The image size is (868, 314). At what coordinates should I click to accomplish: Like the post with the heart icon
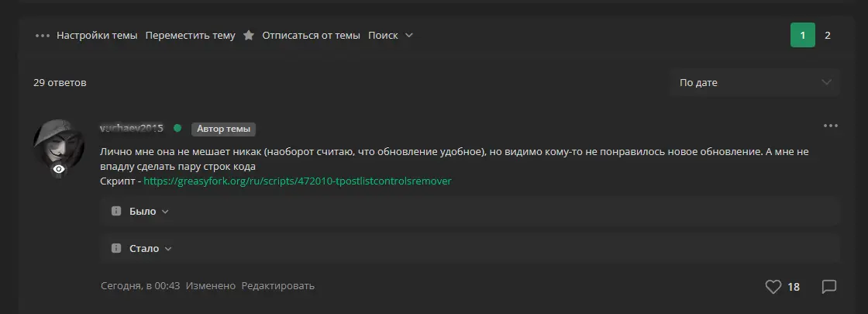tap(773, 287)
